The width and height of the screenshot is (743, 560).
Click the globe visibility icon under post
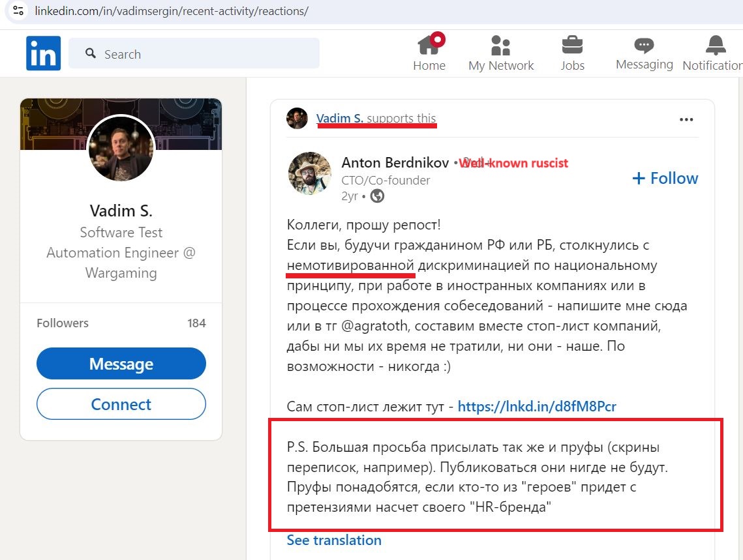coord(377,196)
